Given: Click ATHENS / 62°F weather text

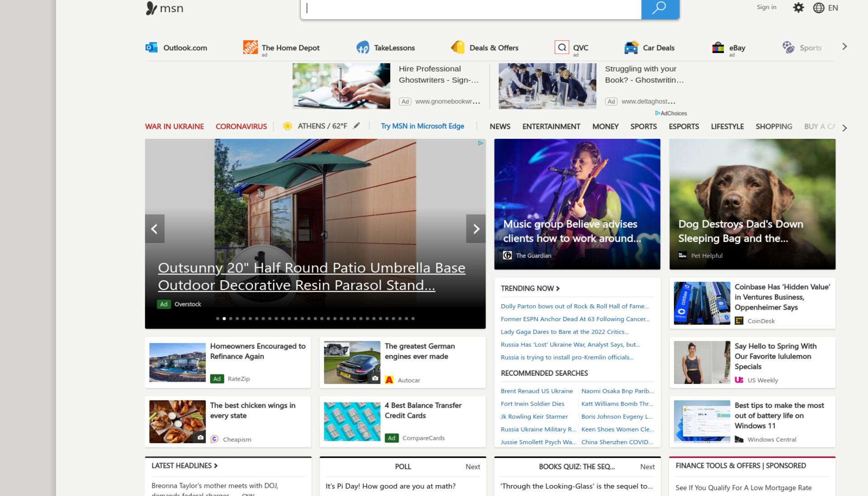Looking at the screenshot, I should pyautogui.click(x=322, y=126).
